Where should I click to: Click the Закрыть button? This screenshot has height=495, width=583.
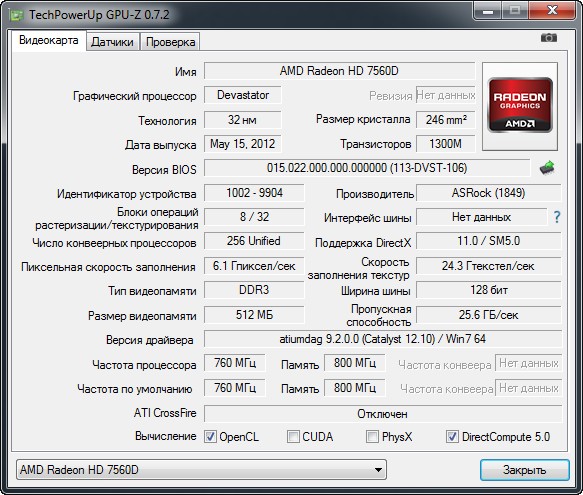[525, 470]
